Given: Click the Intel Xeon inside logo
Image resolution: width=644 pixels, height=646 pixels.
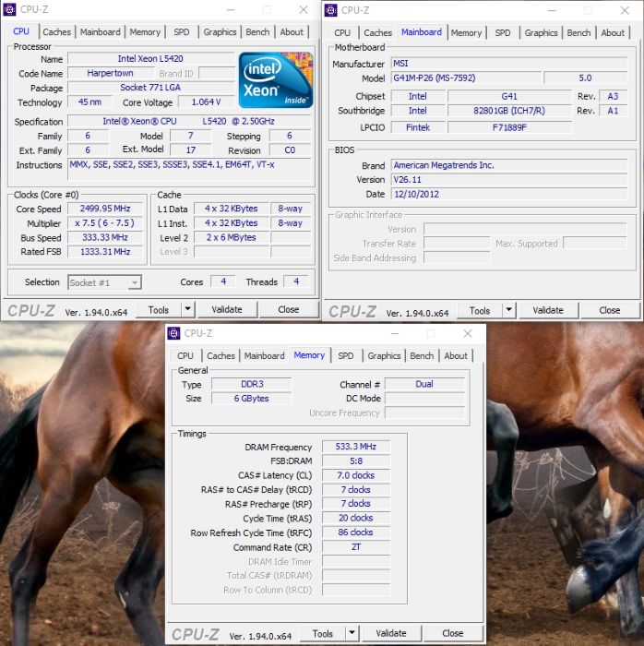Looking at the screenshot, I should [x=276, y=80].
